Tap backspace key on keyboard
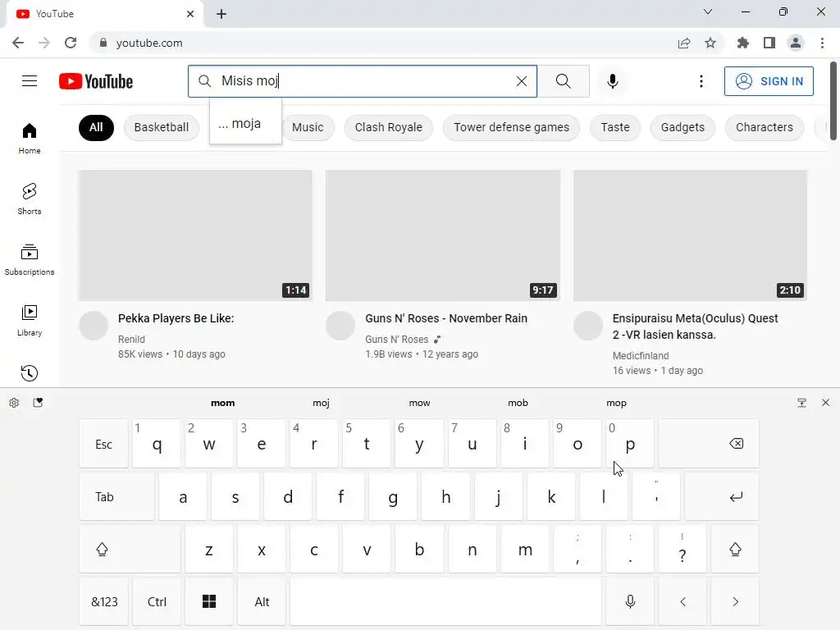The width and height of the screenshot is (840, 630). [709, 444]
